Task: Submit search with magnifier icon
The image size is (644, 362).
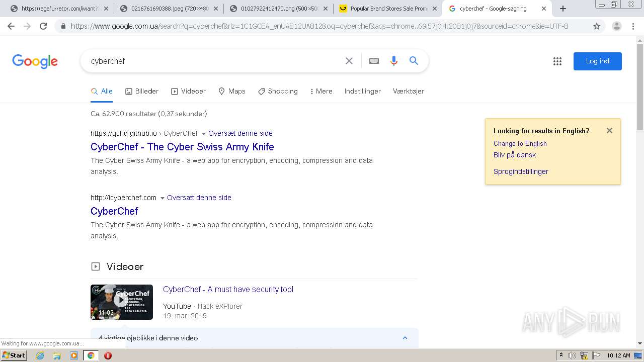Action: (x=414, y=61)
